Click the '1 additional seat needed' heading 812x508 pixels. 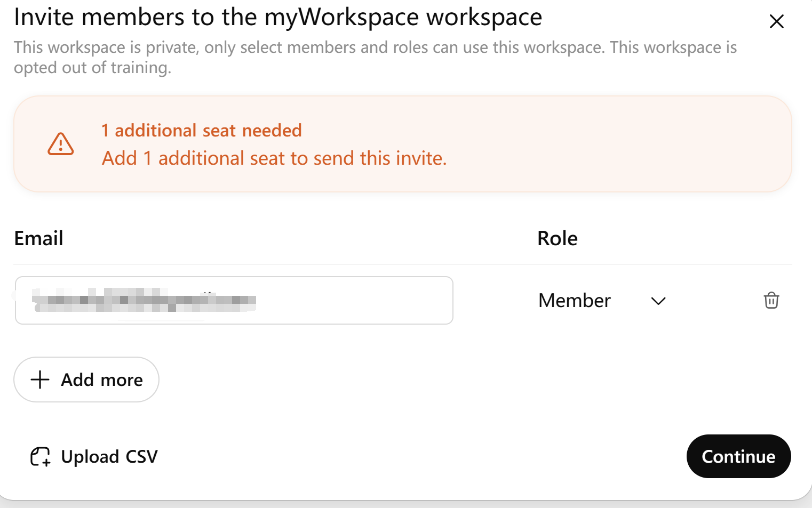coord(202,130)
